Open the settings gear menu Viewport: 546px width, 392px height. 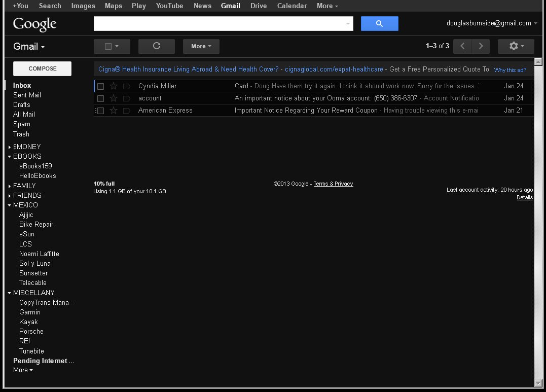pyautogui.click(x=516, y=46)
